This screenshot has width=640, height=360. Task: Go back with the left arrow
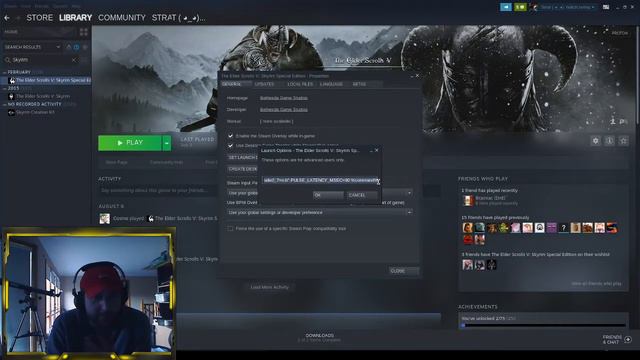(x=7, y=18)
